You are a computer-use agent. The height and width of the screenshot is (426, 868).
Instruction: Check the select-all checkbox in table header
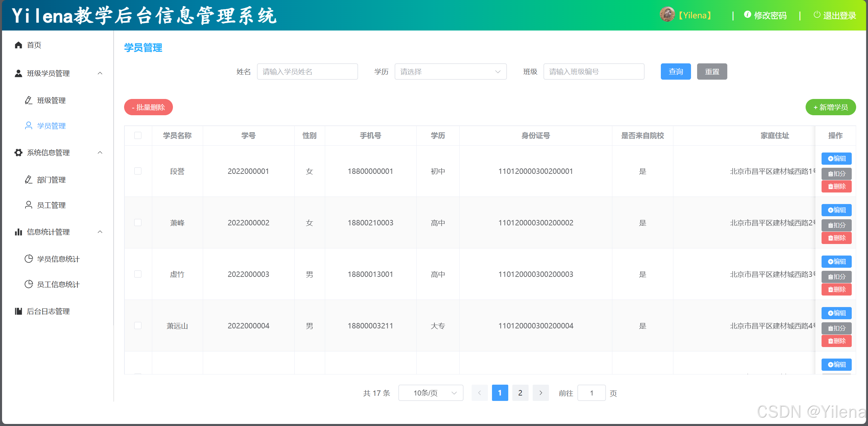pos(138,136)
